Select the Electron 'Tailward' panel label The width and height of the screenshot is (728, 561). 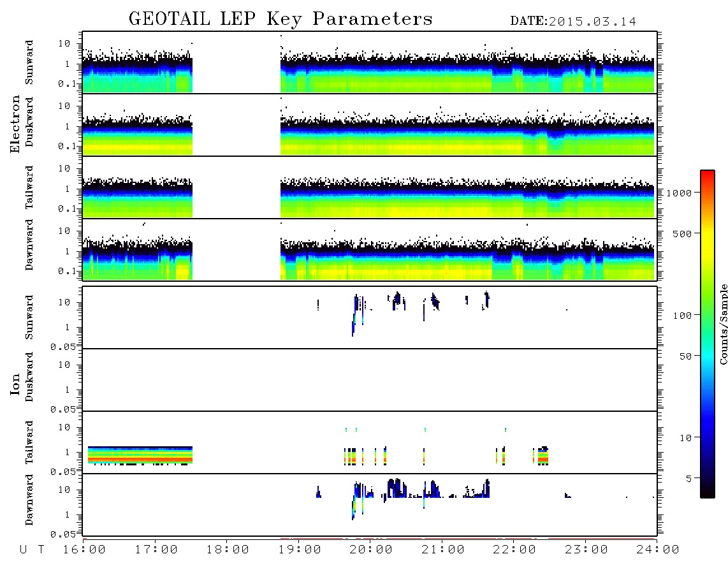tap(29, 187)
